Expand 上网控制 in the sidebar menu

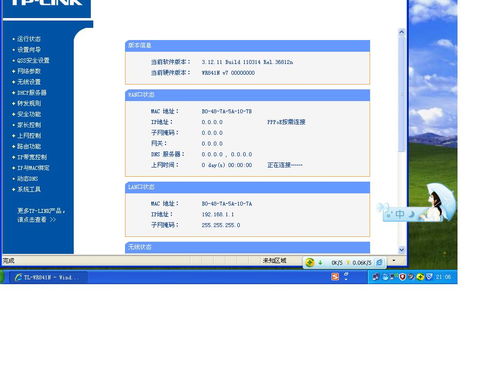pos(29,136)
